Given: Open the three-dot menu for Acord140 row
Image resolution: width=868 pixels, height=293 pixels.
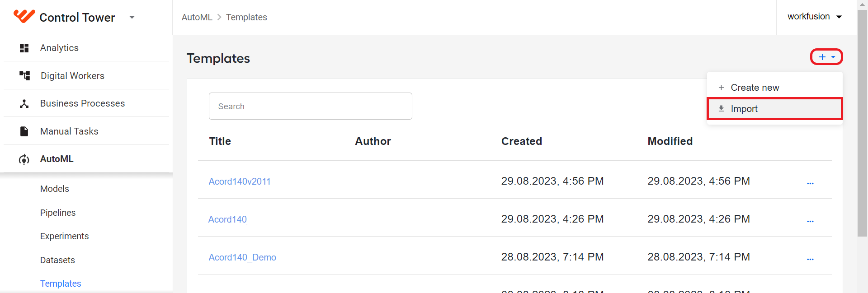Looking at the screenshot, I should [810, 221].
